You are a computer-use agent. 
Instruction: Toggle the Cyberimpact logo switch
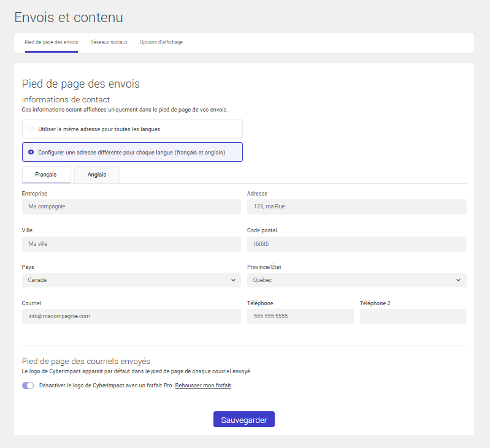28,385
